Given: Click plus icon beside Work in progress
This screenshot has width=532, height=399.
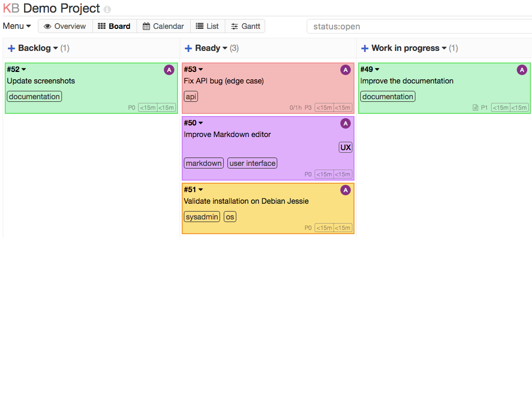Looking at the screenshot, I should pyautogui.click(x=365, y=48).
